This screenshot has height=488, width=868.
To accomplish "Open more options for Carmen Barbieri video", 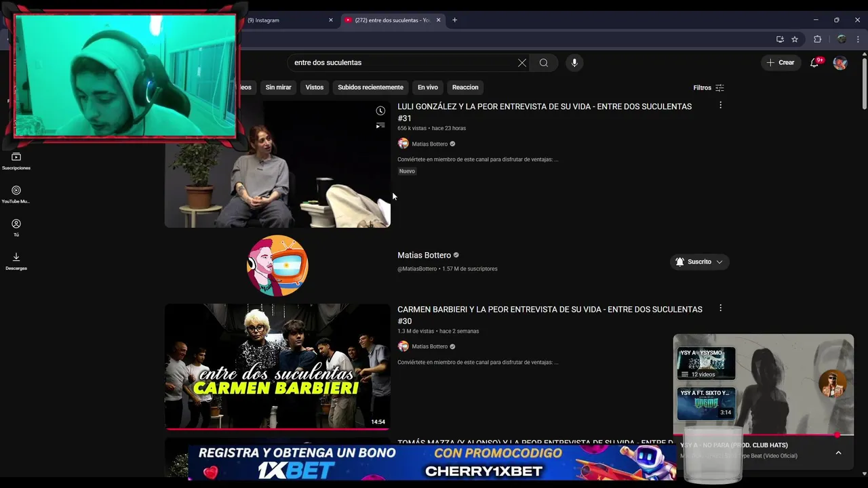I will pyautogui.click(x=720, y=308).
